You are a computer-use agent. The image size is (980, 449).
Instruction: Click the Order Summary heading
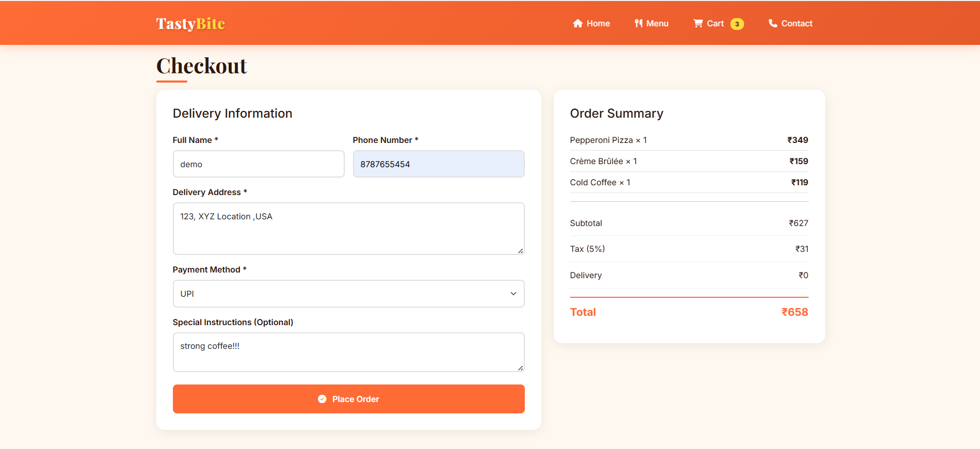point(617,114)
